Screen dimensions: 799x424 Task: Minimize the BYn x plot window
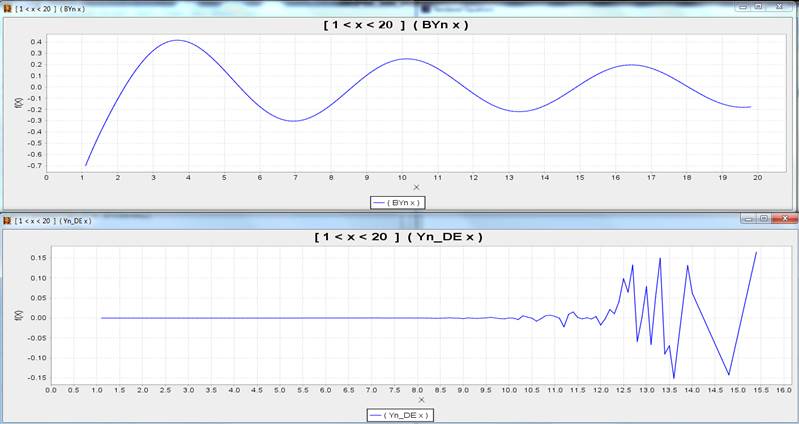coord(742,7)
